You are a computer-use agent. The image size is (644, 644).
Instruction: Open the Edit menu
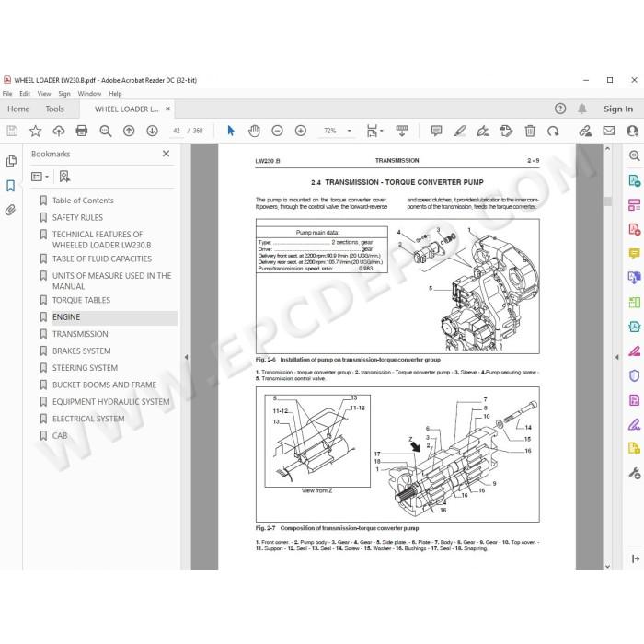[x=25, y=94]
